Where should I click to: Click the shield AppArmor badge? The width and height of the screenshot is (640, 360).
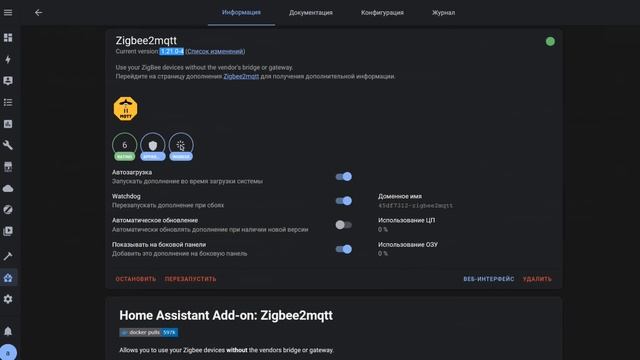pos(153,147)
